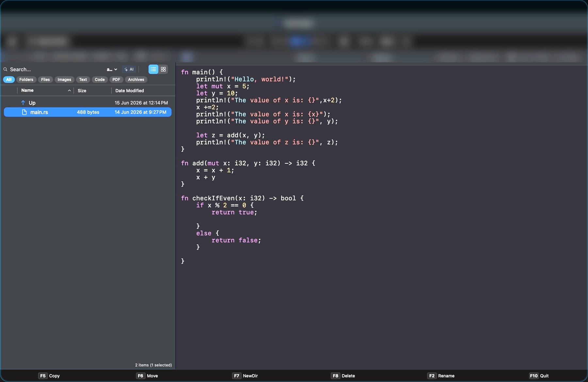Sort by Date Modified column header

point(130,91)
